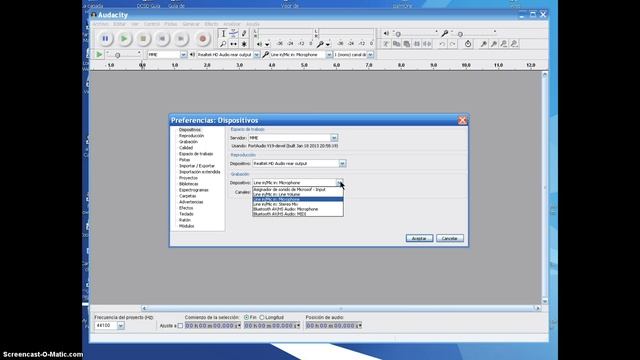Open Calidad in Preferences category list
This screenshot has height=360, width=640.
186,148
